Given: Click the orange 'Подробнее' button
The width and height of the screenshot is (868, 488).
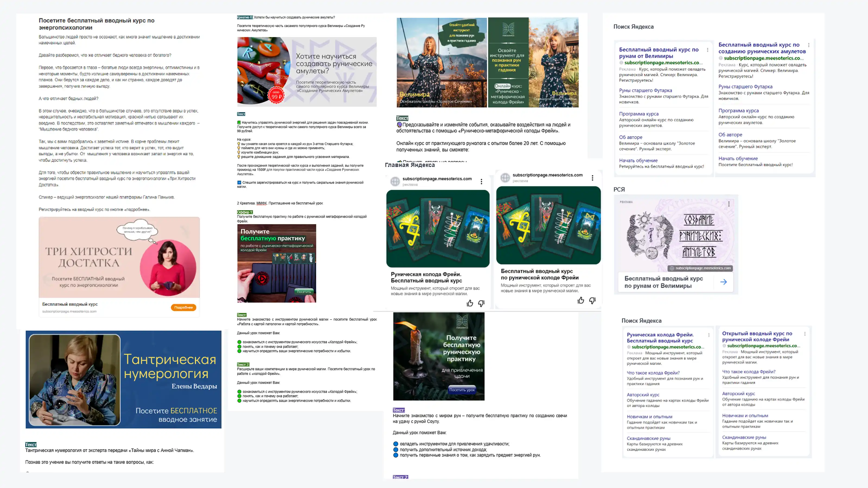Looking at the screenshot, I should pos(183,307).
